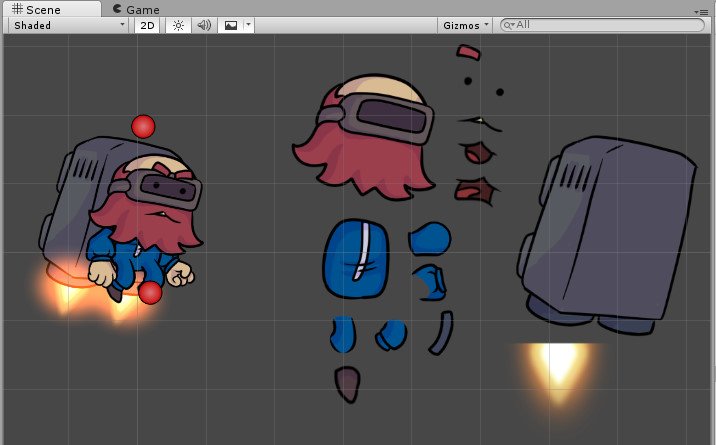Open the Shaded draw mode dropdown

69,25
